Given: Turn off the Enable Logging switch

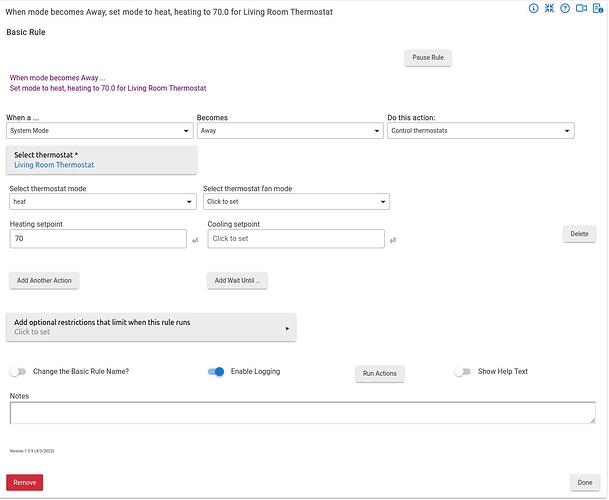Looking at the screenshot, I should pyautogui.click(x=216, y=372).
